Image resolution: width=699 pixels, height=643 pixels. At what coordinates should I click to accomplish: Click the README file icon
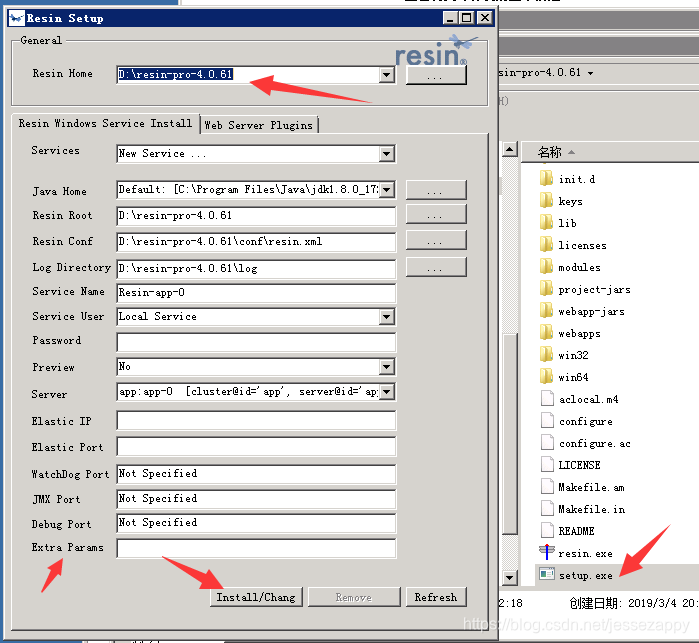(x=547, y=531)
